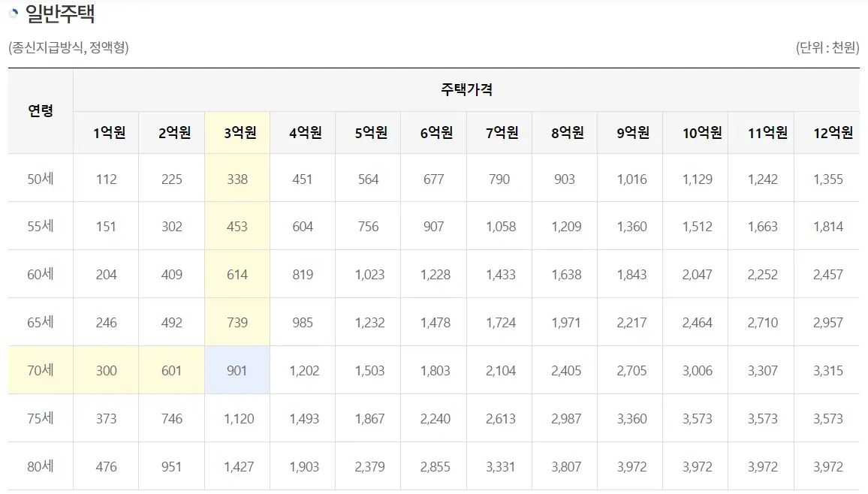Click value 1,355 in the 50세 row

[x=827, y=179]
